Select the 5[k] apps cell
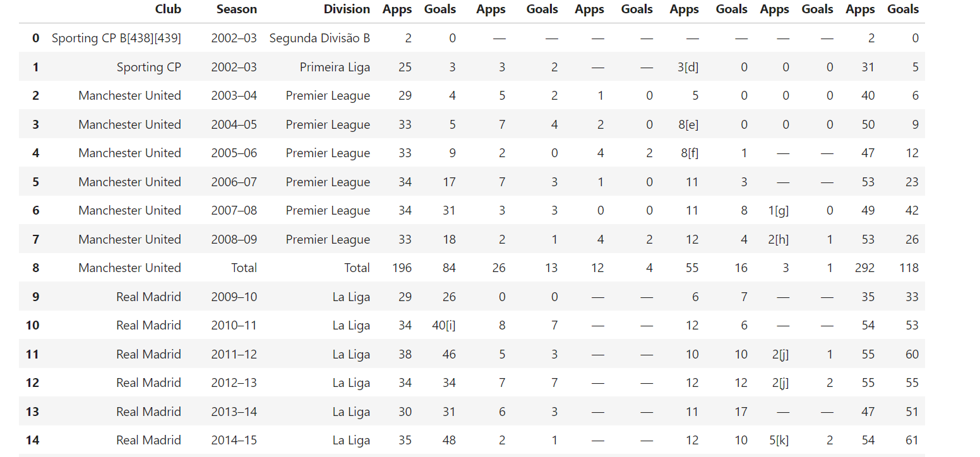 [780, 440]
